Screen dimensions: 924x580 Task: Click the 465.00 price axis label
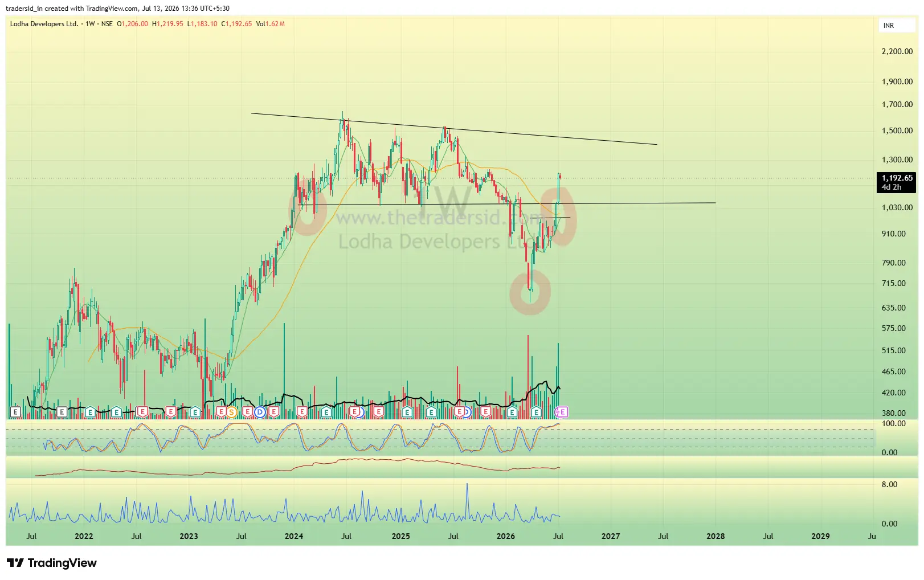coord(893,371)
